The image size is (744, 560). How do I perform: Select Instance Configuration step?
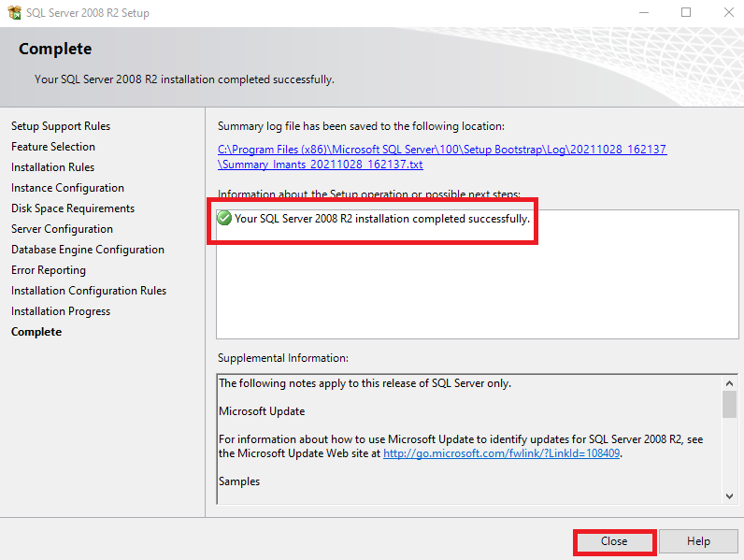67,188
